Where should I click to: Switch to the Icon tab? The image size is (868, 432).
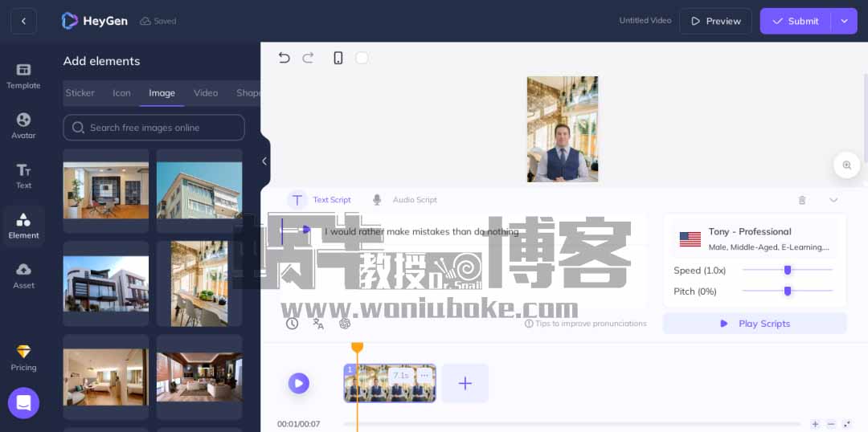[122, 93]
